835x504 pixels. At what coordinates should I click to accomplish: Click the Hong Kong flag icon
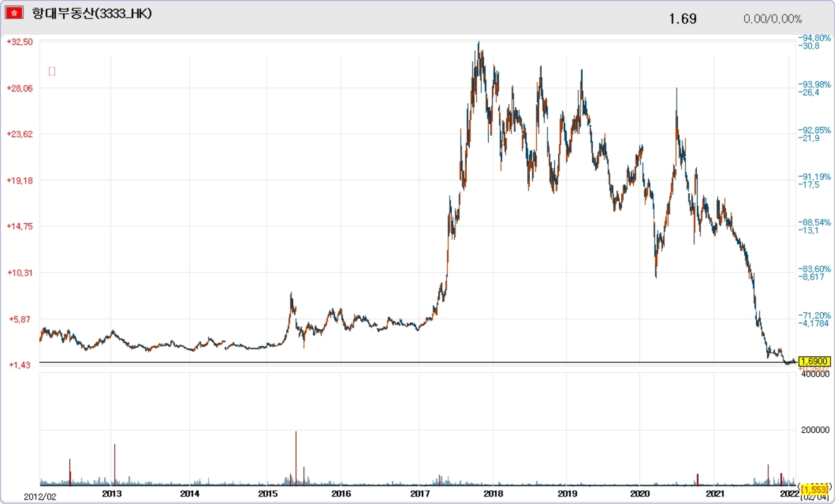click(x=15, y=13)
